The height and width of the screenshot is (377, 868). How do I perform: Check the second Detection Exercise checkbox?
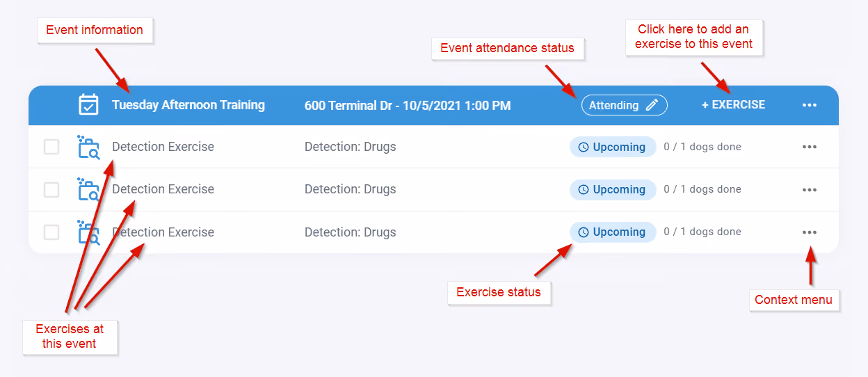(51, 189)
